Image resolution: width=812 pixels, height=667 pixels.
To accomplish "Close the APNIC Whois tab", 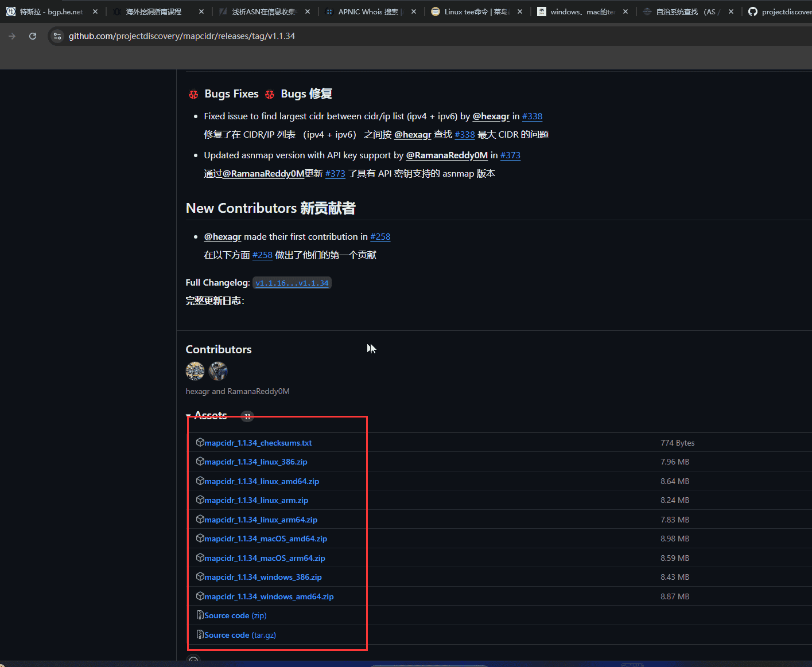I will [x=414, y=11].
